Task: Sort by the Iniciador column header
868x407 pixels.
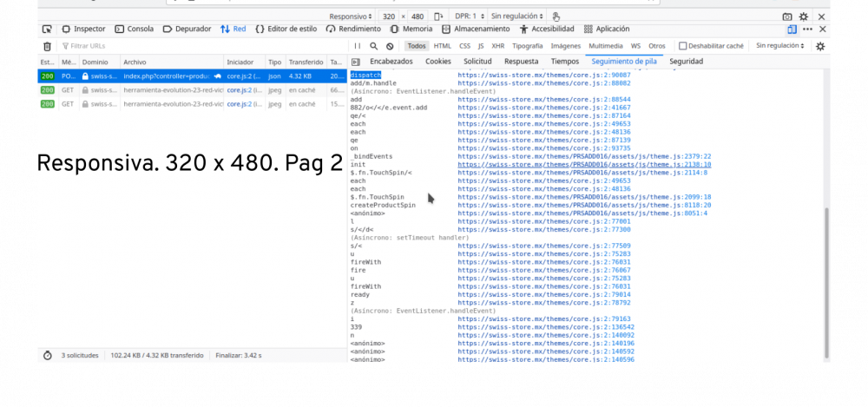Action: coord(244,62)
